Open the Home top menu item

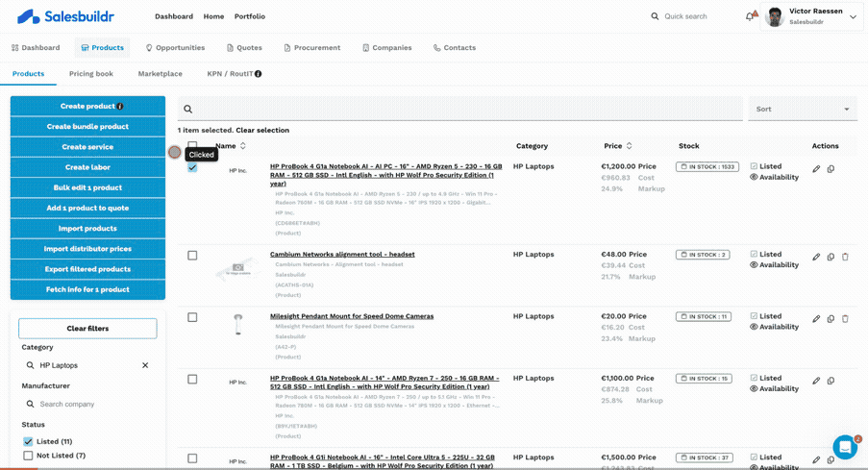point(213,16)
